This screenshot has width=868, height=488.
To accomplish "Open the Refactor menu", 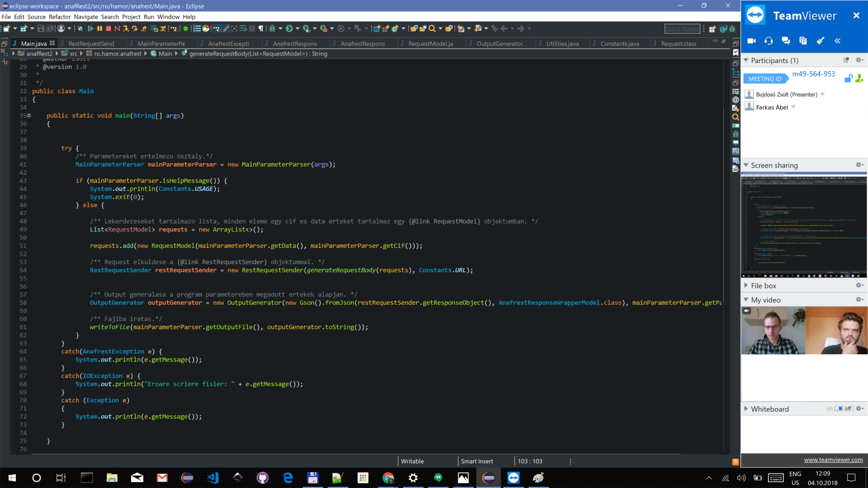I will (59, 17).
